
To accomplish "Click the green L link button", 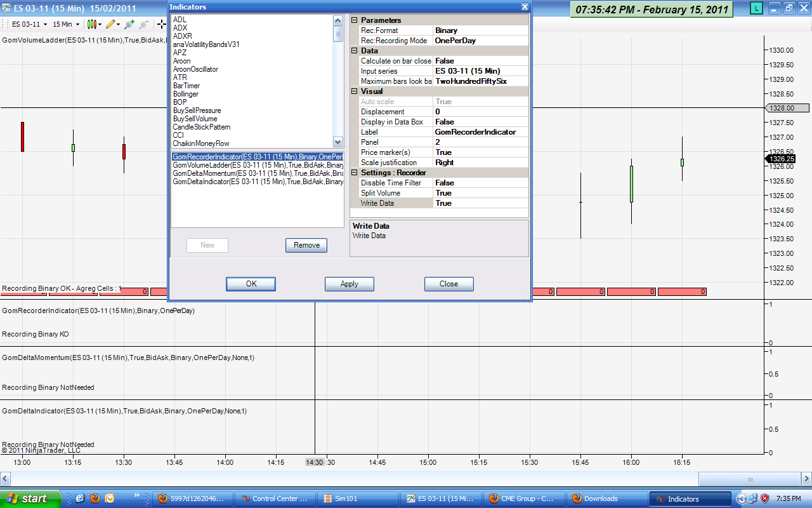I will click(756, 8).
